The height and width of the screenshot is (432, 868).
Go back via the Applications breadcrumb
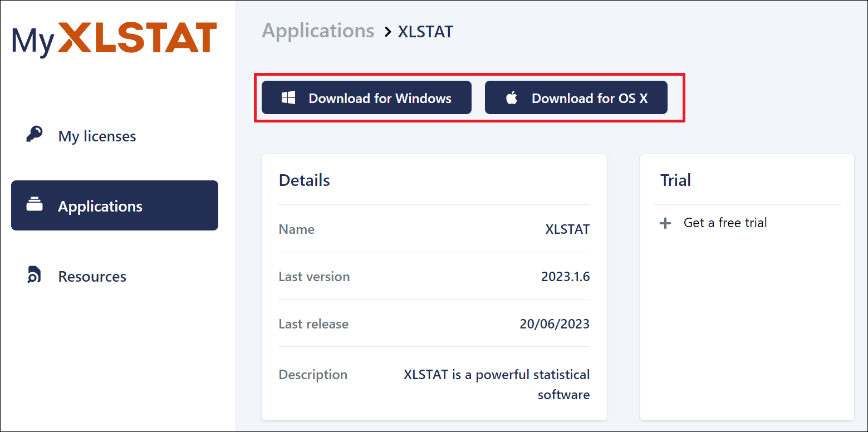[318, 31]
